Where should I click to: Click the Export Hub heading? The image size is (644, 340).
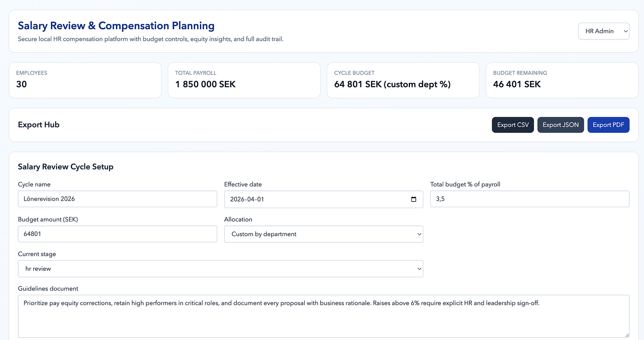pos(38,125)
